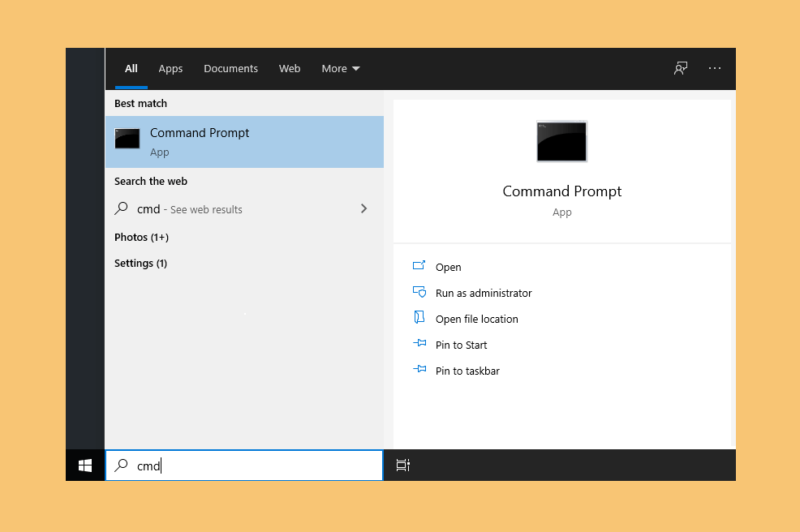This screenshot has height=532, width=800.
Task: Click the search input containing cmd
Action: click(x=244, y=465)
